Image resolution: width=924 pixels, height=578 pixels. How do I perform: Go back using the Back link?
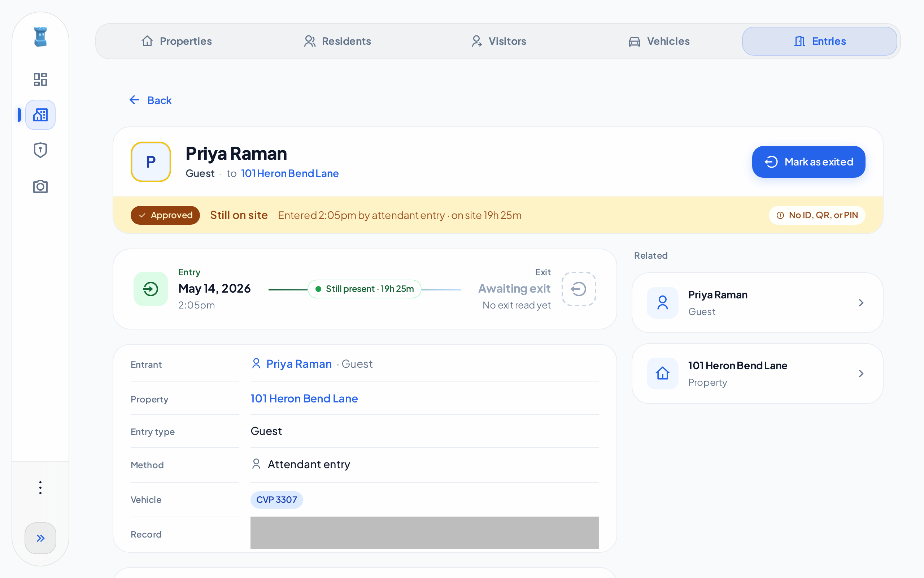click(151, 100)
